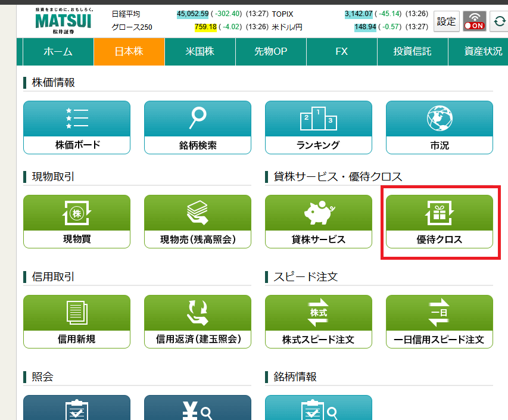Open 信用返済(建玉照会) tile
This screenshot has width=508, height=420.
click(197, 322)
